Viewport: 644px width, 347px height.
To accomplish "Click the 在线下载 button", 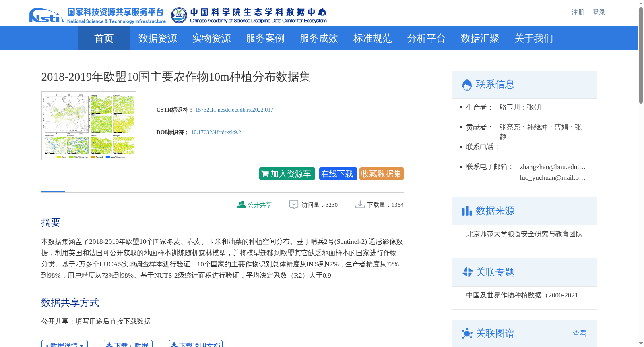I will (x=338, y=174).
